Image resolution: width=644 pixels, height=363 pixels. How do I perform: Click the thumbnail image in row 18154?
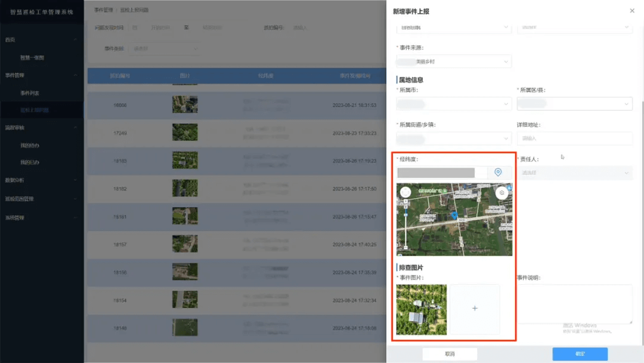pos(185,300)
